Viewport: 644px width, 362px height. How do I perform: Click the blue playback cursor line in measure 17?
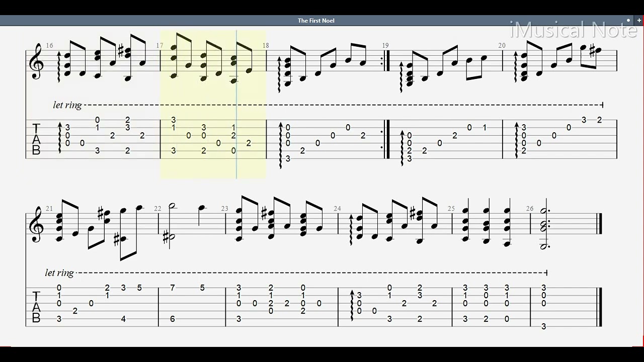(236, 104)
